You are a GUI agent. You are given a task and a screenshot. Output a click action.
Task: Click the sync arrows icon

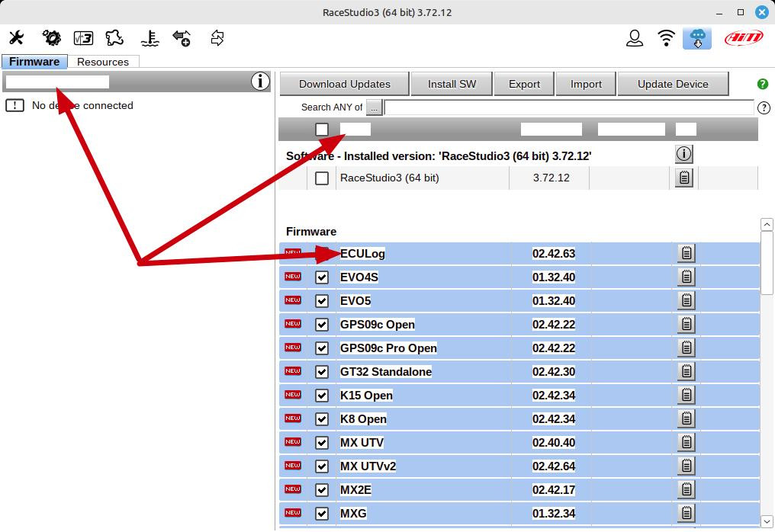click(x=217, y=38)
